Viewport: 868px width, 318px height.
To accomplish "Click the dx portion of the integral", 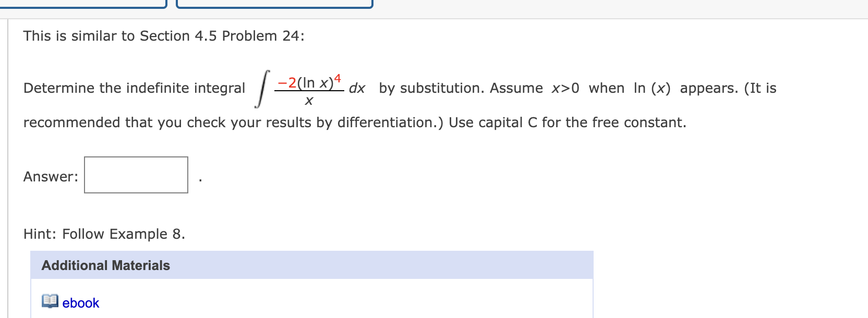I will (358, 89).
